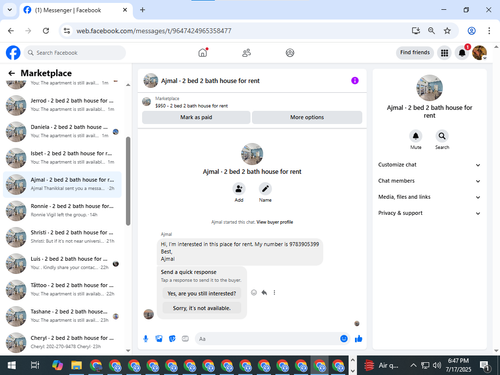The width and height of the screenshot is (500, 375).
Task: Open the Groups icon in top navigation
Action: click(290, 53)
